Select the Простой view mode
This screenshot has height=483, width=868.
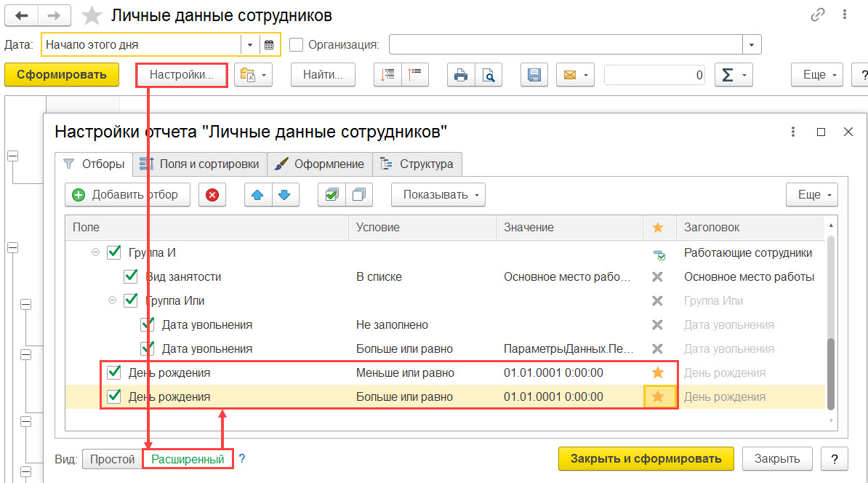click(113, 459)
